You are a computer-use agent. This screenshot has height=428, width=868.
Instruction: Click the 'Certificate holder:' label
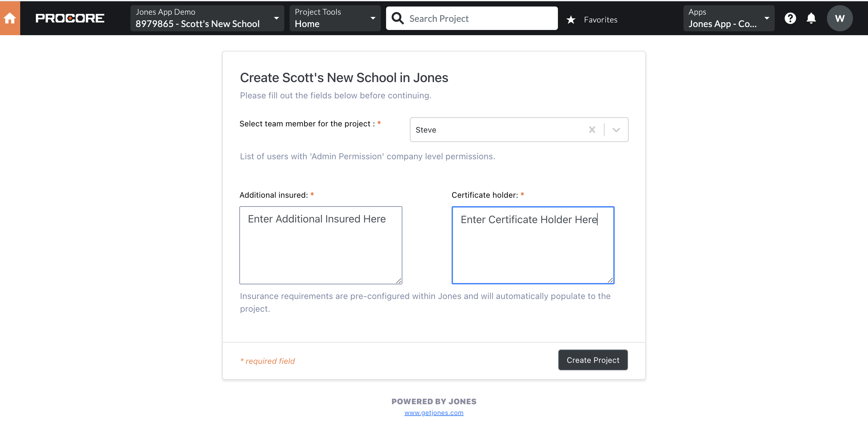[x=485, y=195]
